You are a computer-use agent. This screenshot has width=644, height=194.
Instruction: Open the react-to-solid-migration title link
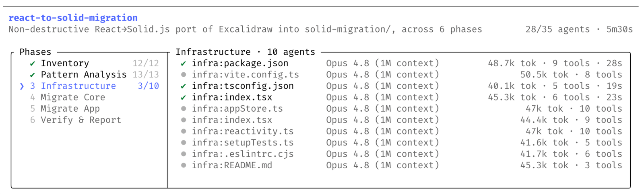pyautogui.click(x=73, y=18)
